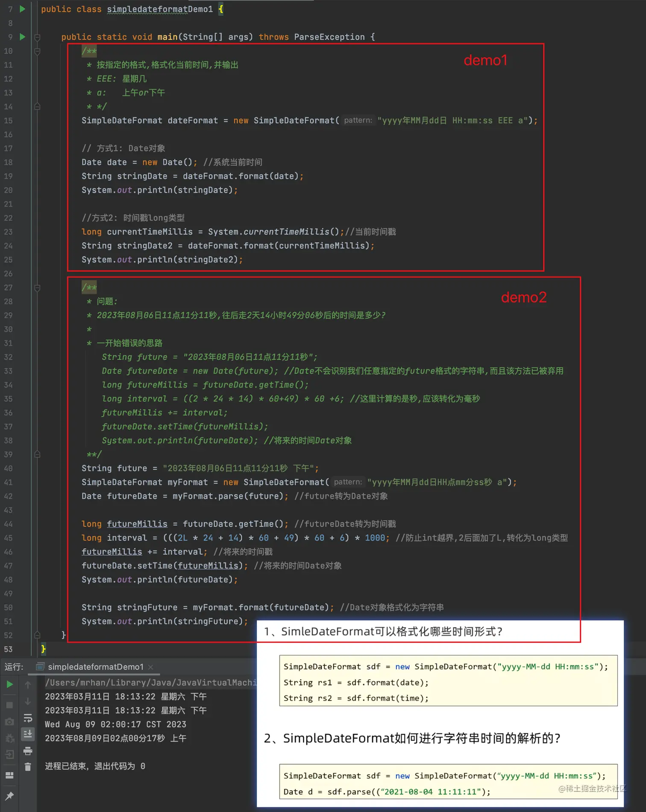Click line number 15 in the gutter
Viewport: 646px width, 812px height.
[9, 120]
